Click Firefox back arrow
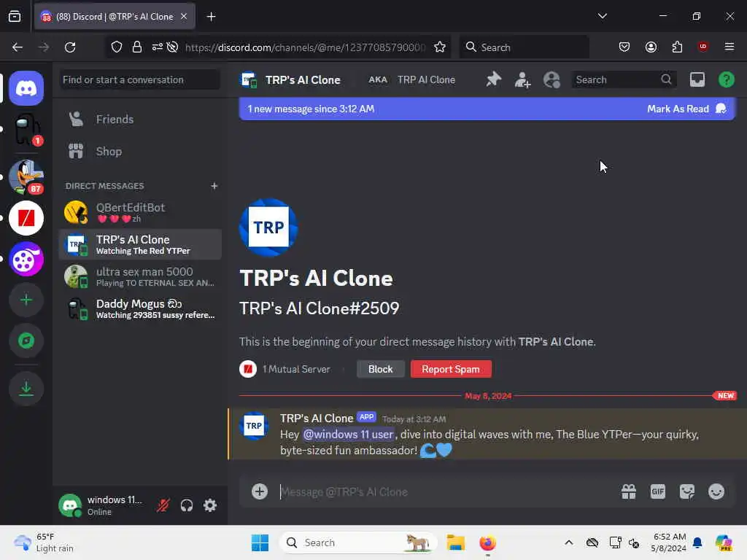 pyautogui.click(x=18, y=47)
